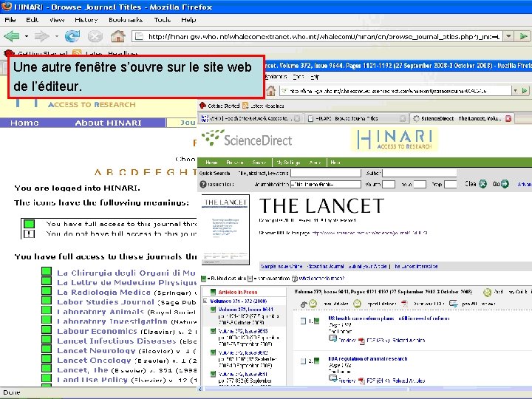Click The Lancet cover thumbnail
The width and height of the screenshot is (532, 399).
(x=225, y=230)
